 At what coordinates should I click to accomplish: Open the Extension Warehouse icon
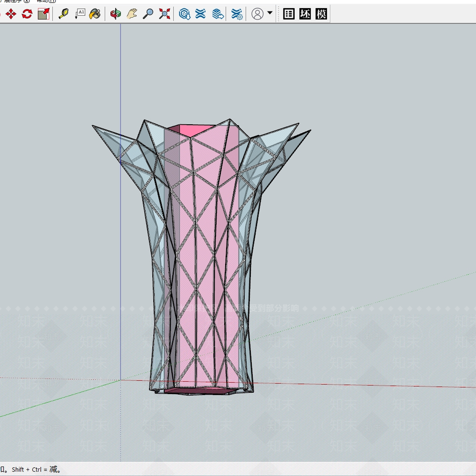(201, 14)
